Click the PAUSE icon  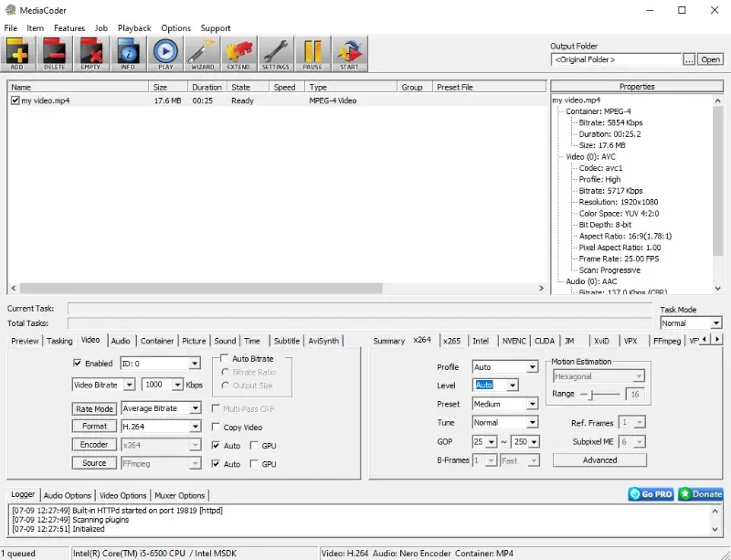click(312, 53)
